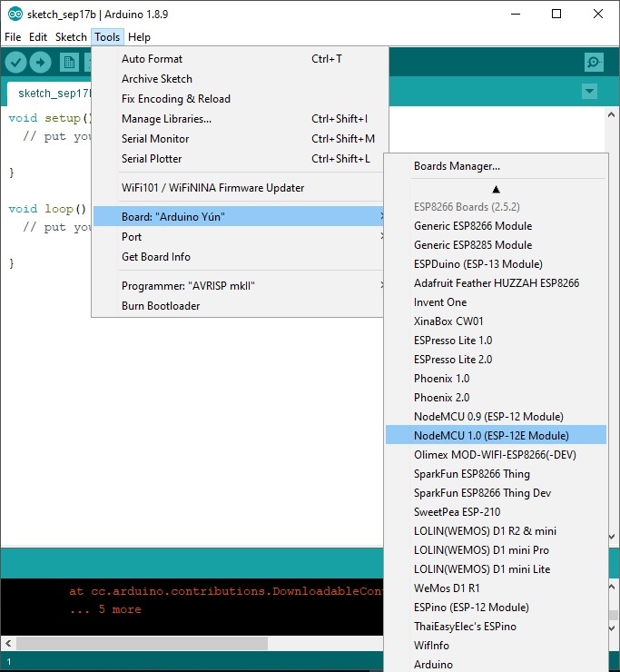Choose LOLIN(WEMOS) D1 R2 & mini
The height and width of the screenshot is (672, 620).
[x=496, y=531]
